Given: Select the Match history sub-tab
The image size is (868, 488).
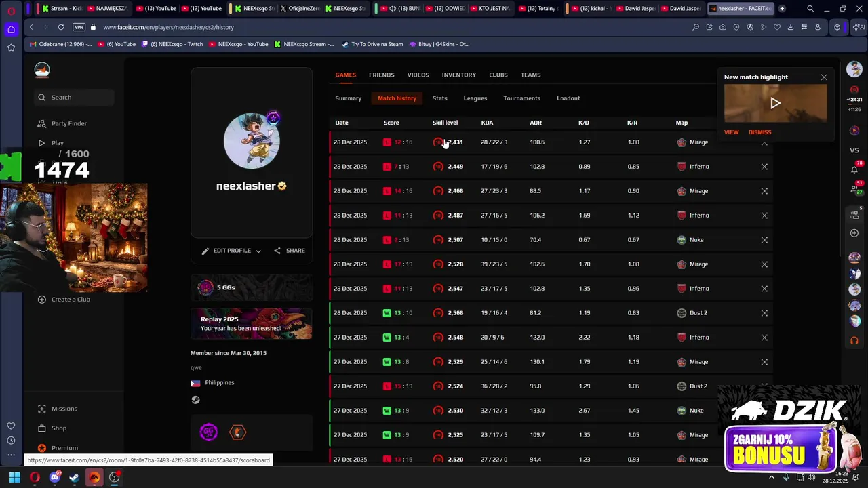Looking at the screenshot, I should click(397, 98).
